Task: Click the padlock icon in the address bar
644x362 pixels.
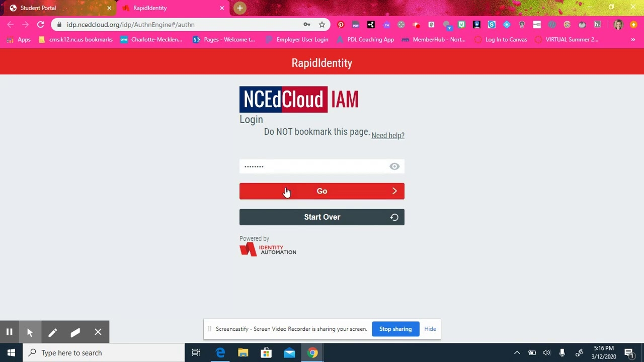Action: tap(59, 24)
